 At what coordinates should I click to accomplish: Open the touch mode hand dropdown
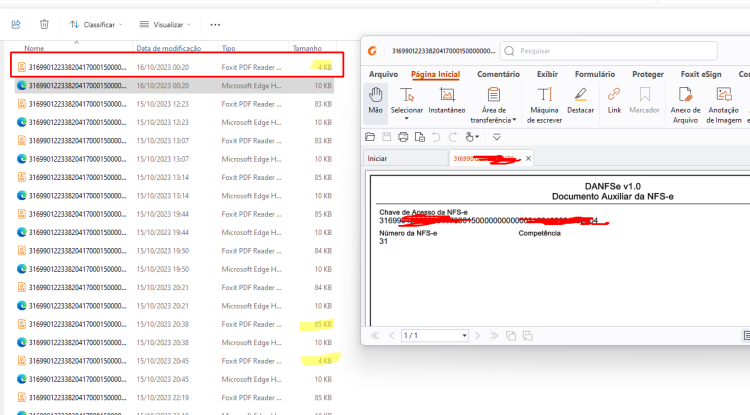click(472, 137)
